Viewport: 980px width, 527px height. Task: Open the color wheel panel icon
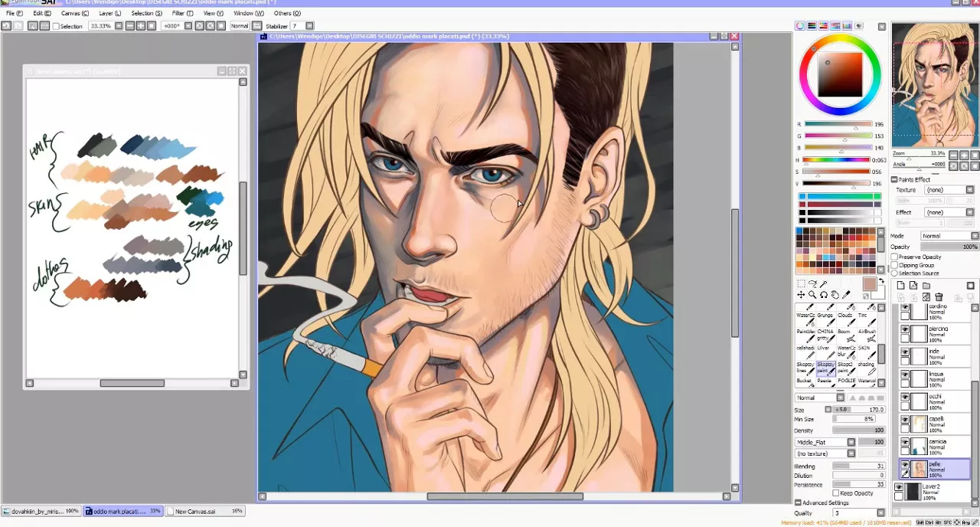pyautogui.click(x=800, y=26)
